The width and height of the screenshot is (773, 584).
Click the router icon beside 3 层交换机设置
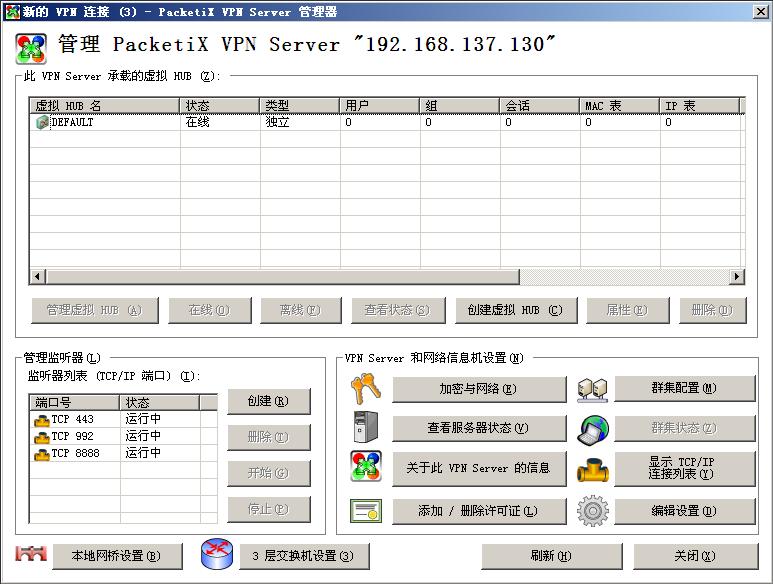216,555
